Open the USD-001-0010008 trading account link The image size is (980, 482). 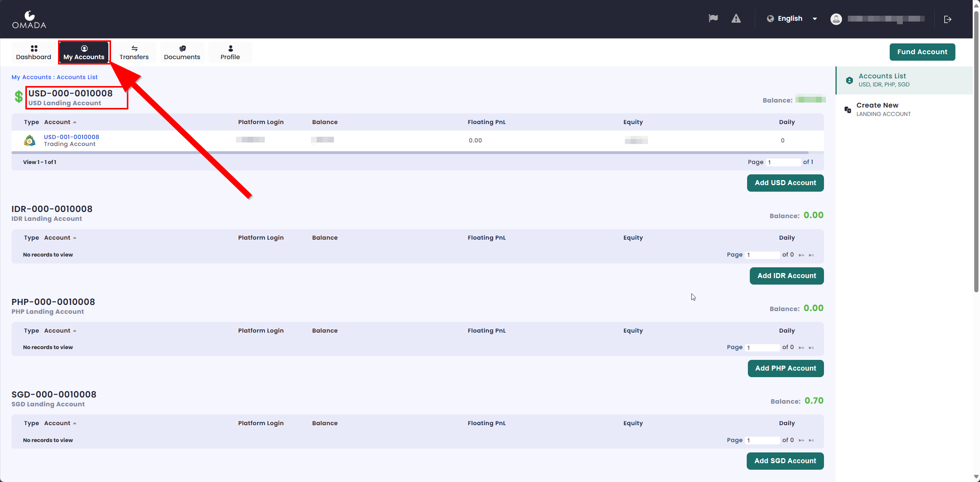click(x=71, y=137)
